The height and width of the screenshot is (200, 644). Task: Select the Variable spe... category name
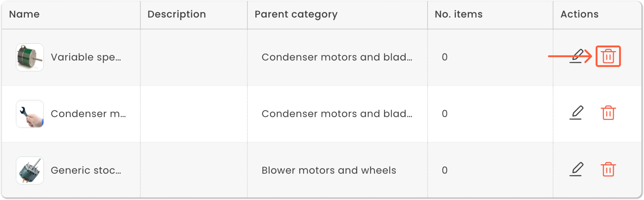86,57
